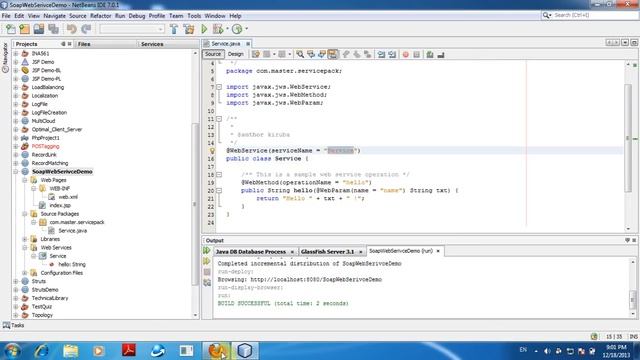Click the Debug Project toolbar icon
640x360 pixels.
coord(218,29)
